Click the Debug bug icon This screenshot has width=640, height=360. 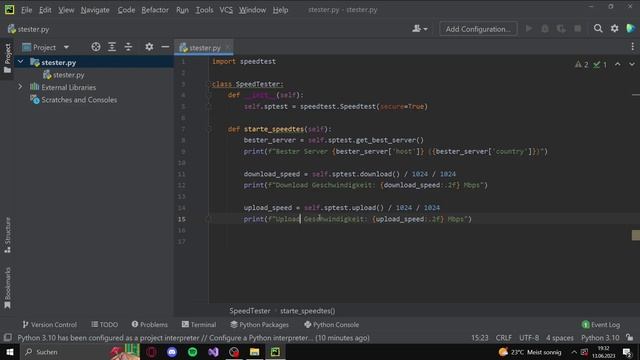[x=545, y=29]
